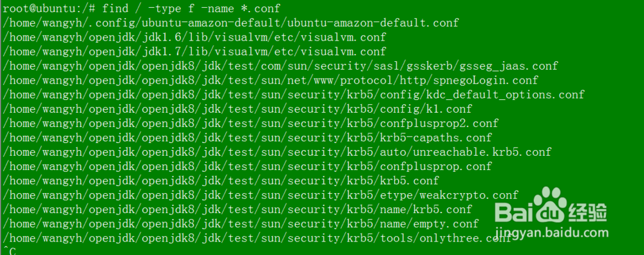
Task: Click the unreachable.krb5.conf output line
Action: coord(277,152)
